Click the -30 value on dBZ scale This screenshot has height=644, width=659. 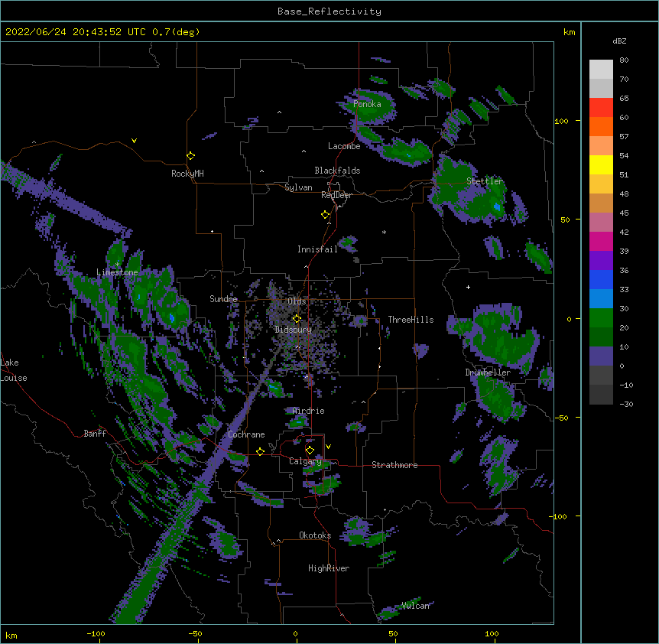[x=626, y=404]
